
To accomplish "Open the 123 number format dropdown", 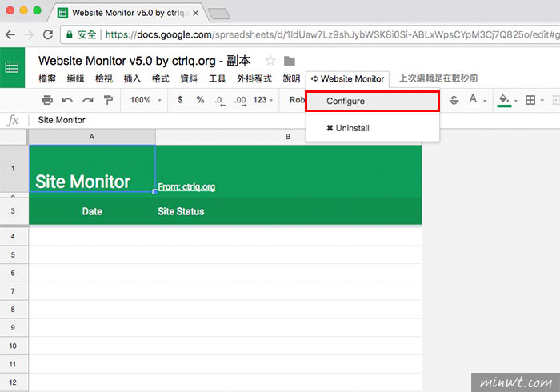I will coord(263,100).
